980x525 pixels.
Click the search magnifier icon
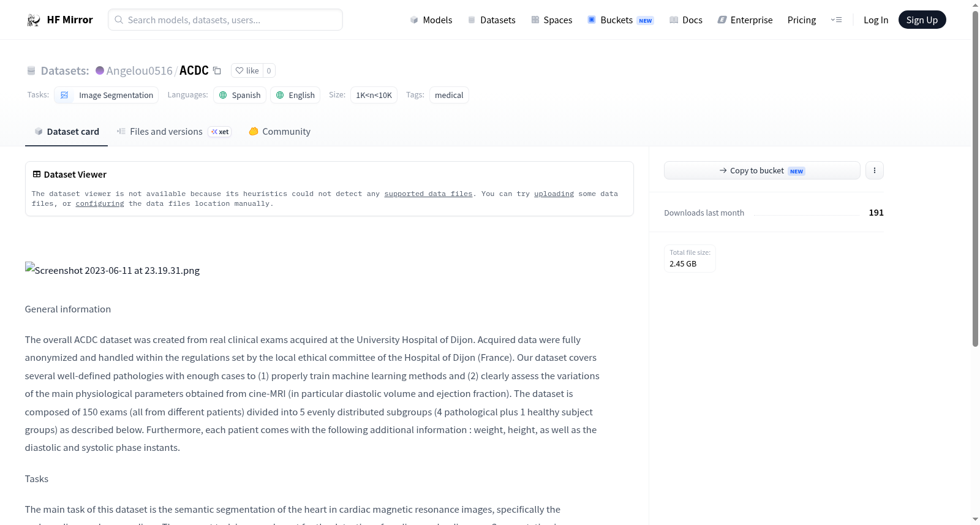[x=119, y=20]
